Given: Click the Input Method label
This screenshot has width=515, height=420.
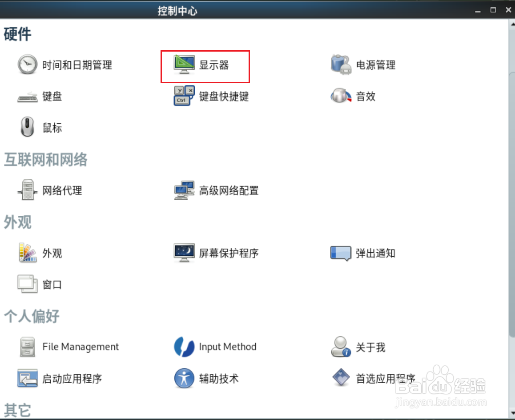Looking at the screenshot, I should tap(228, 347).
